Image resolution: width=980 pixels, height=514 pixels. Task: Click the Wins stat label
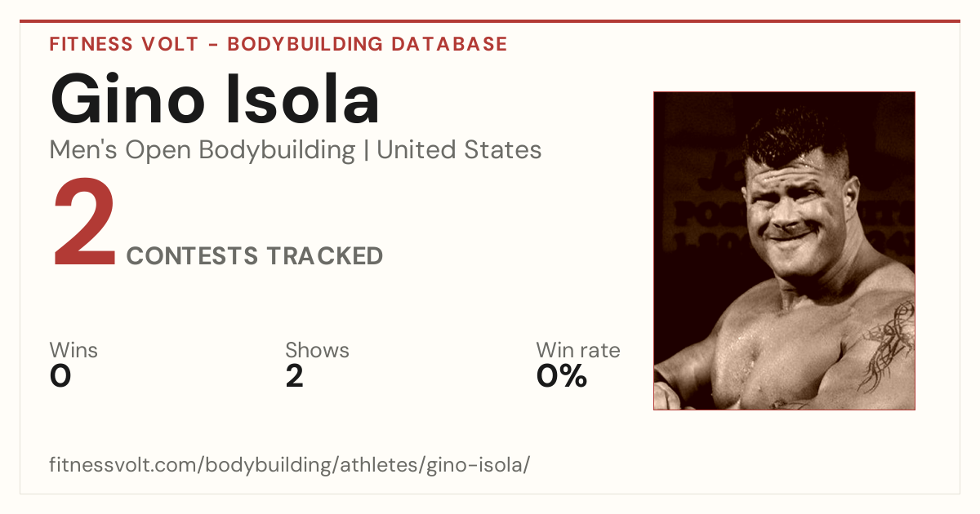coord(73,351)
